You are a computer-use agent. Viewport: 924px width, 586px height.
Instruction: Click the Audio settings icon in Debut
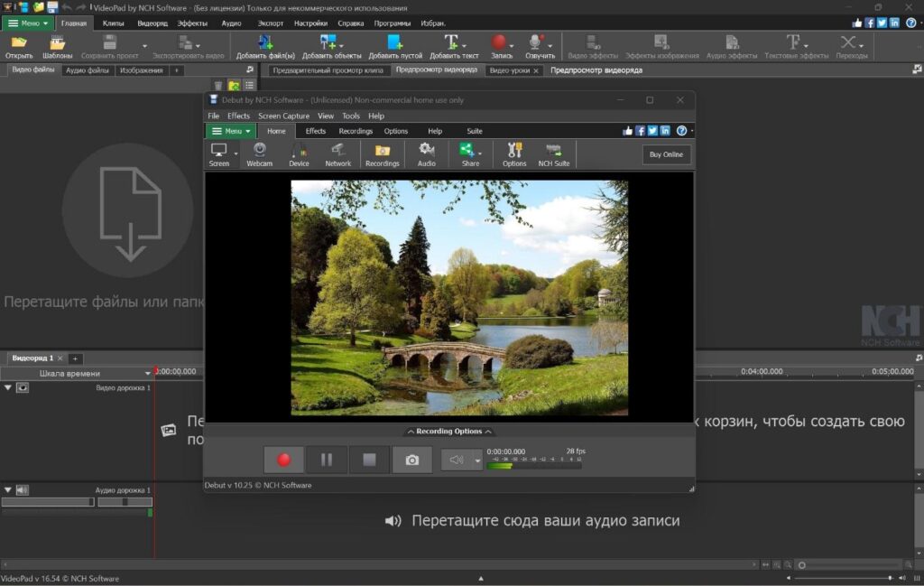click(x=427, y=154)
